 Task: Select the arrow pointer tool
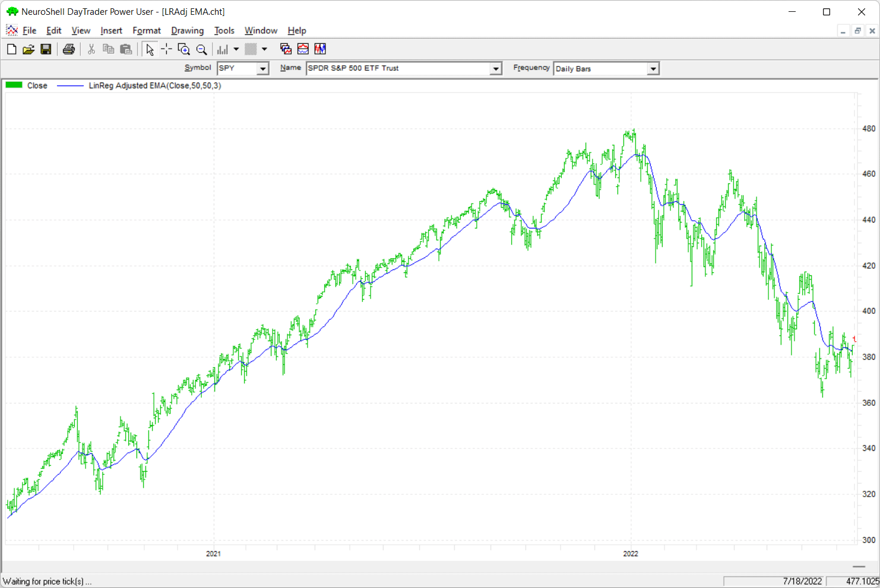click(150, 49)
